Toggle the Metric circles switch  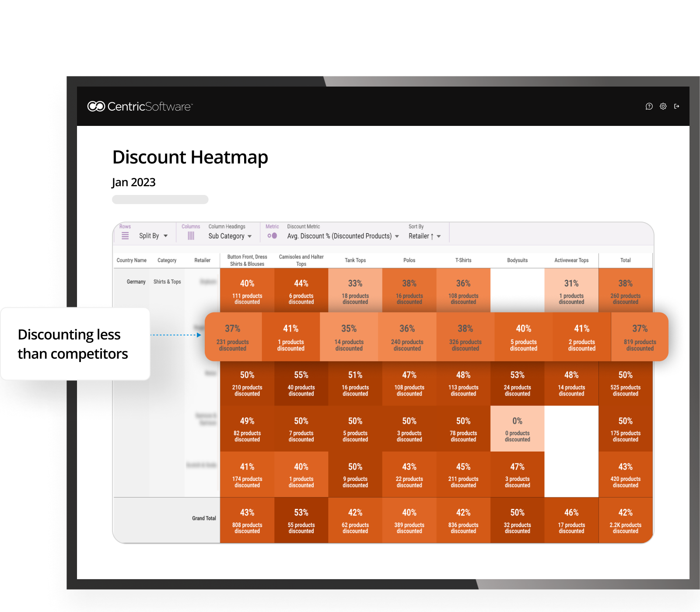point(272,236)
